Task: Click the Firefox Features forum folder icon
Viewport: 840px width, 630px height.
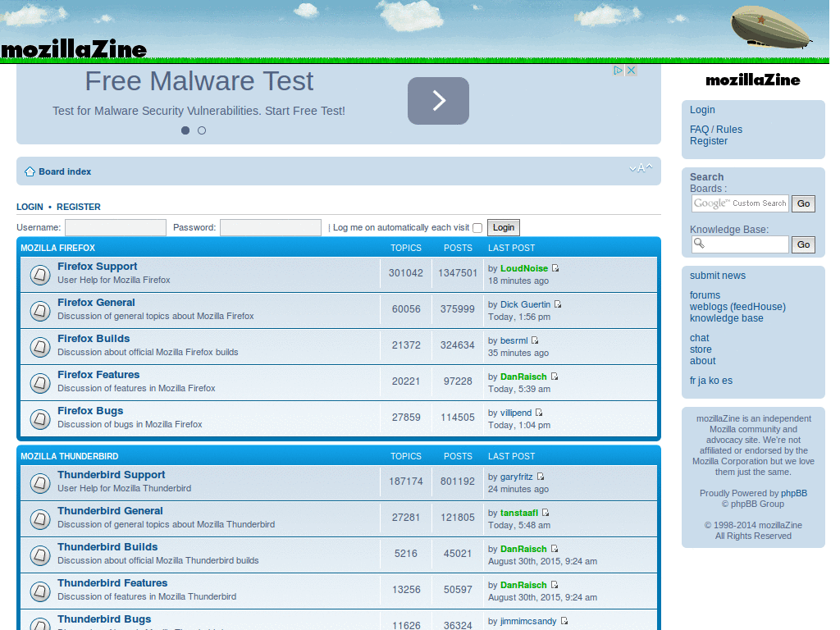Action: [x=39, y=383]
